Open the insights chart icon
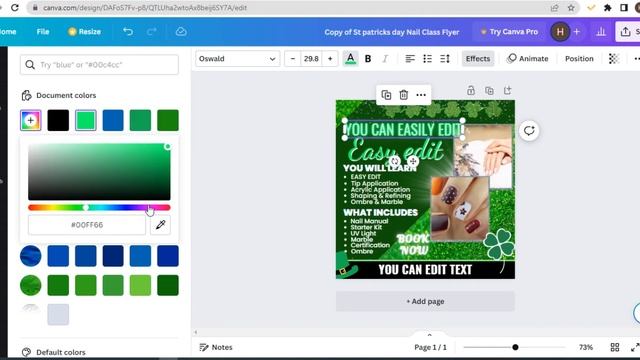This screenshot has height=360, width=640. pos(601,31)
